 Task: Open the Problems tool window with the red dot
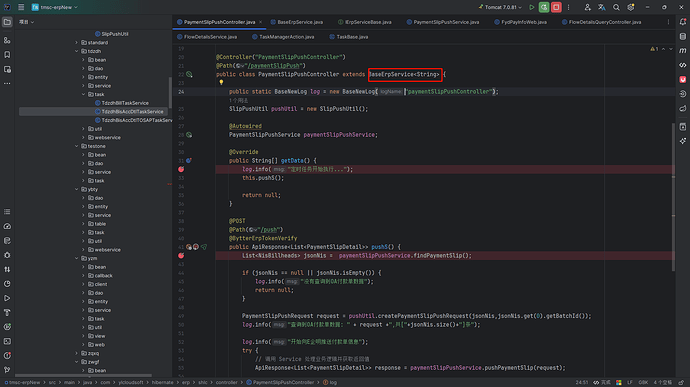[7, 355]
